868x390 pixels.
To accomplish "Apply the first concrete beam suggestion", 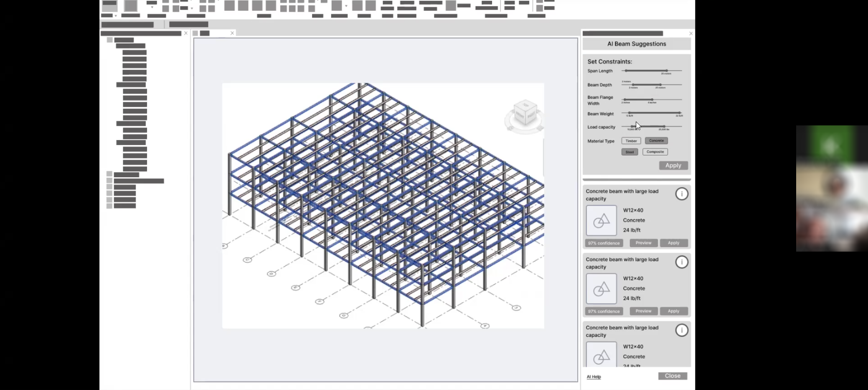I will 673,243.
